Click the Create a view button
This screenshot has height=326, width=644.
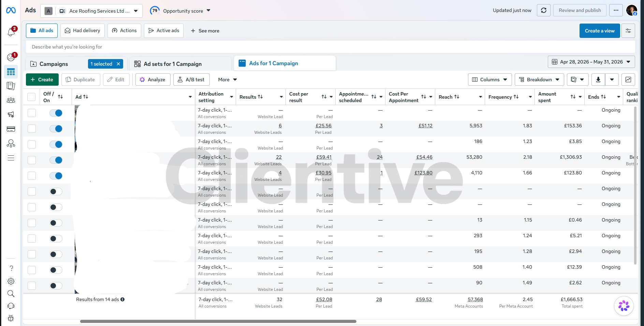(x=600, y=31)
